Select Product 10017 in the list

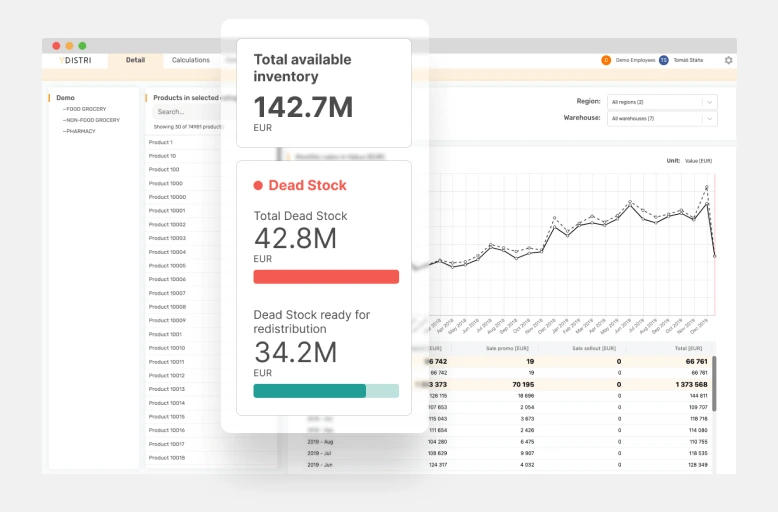pos(167,445)
